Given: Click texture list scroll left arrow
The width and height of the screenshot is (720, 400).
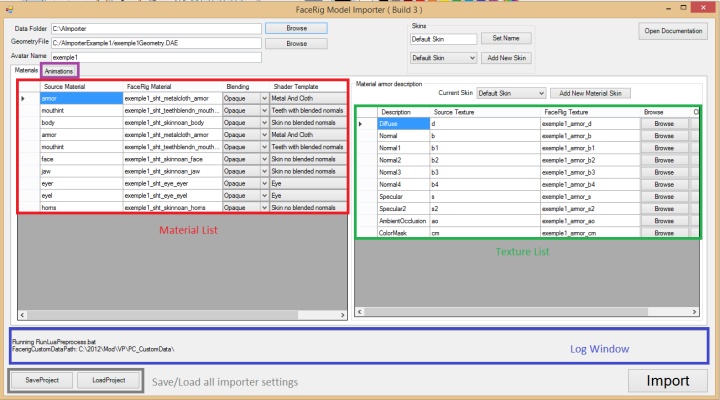Looking at the screenshot, I should [x=360, y=312].
